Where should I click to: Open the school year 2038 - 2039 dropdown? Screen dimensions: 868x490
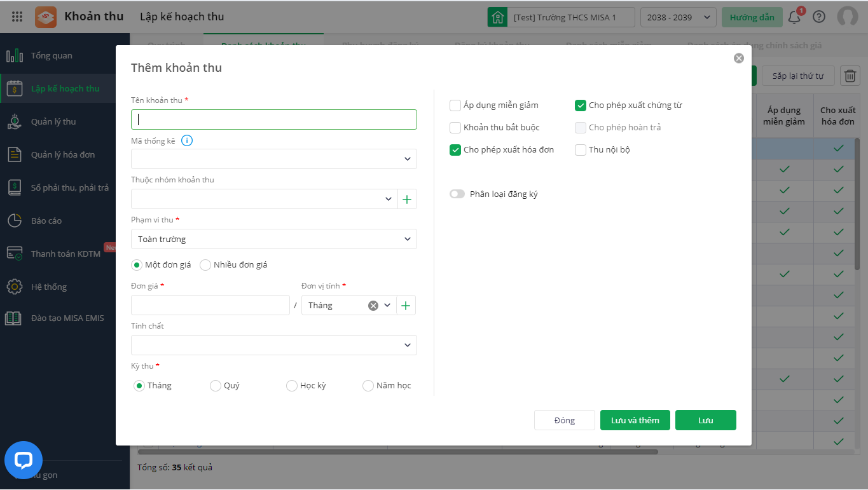coord(678,17)
